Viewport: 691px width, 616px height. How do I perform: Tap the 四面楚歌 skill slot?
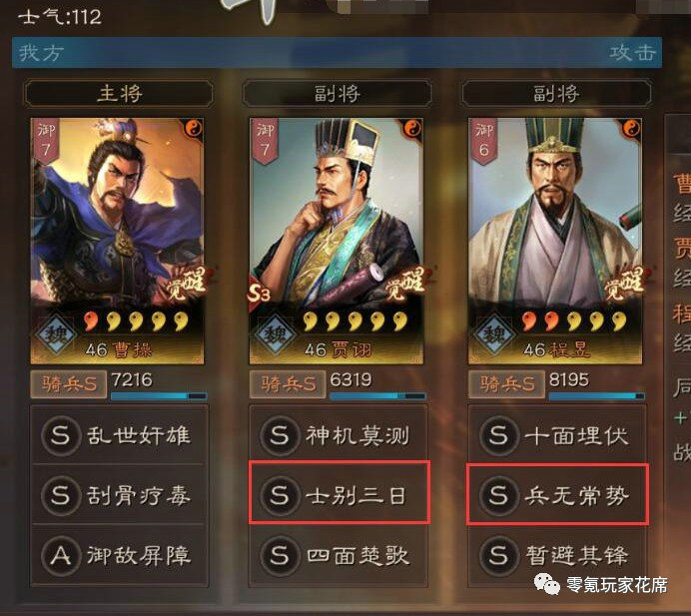click(x=338, y=555)
